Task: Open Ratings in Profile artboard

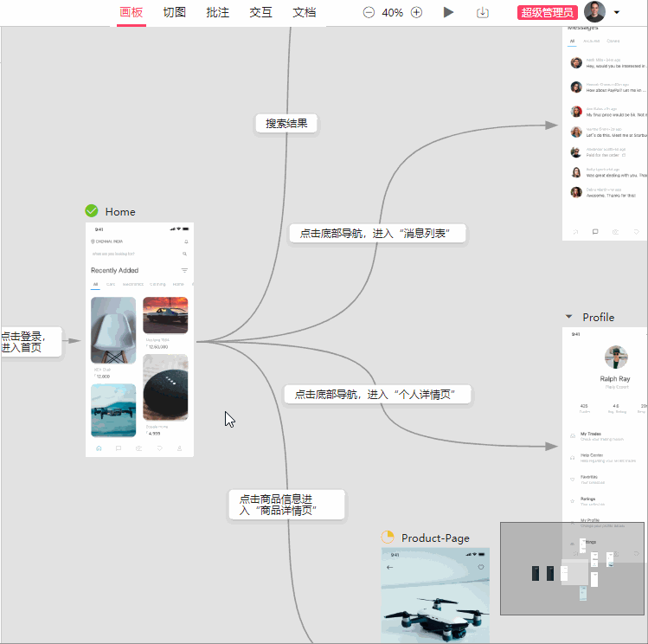Action: 606,501
